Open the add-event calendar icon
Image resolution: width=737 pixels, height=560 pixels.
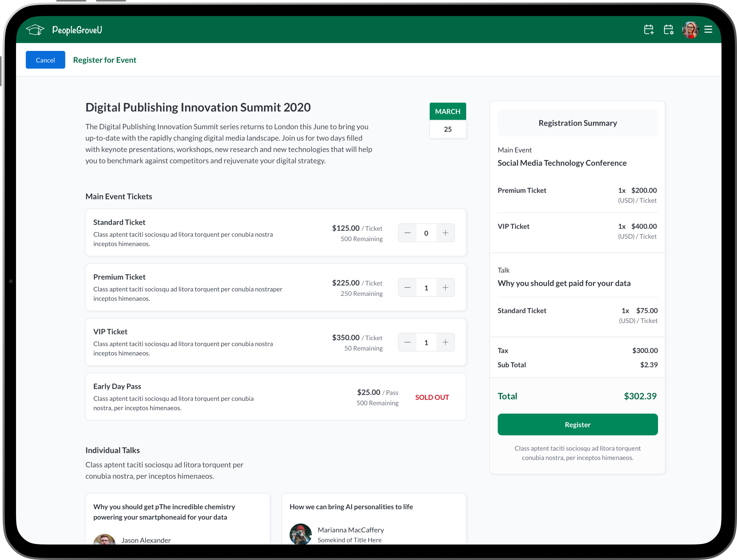(x=649, y=30)
